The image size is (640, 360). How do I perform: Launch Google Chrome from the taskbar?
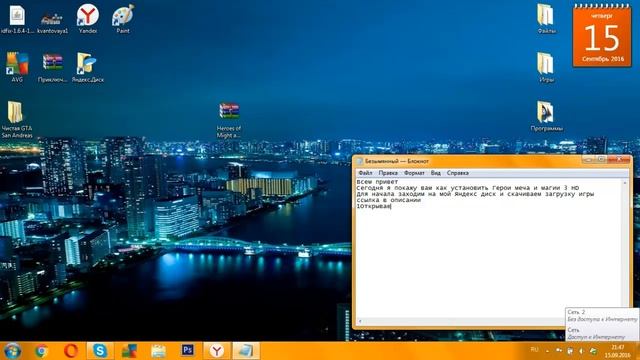41,351
